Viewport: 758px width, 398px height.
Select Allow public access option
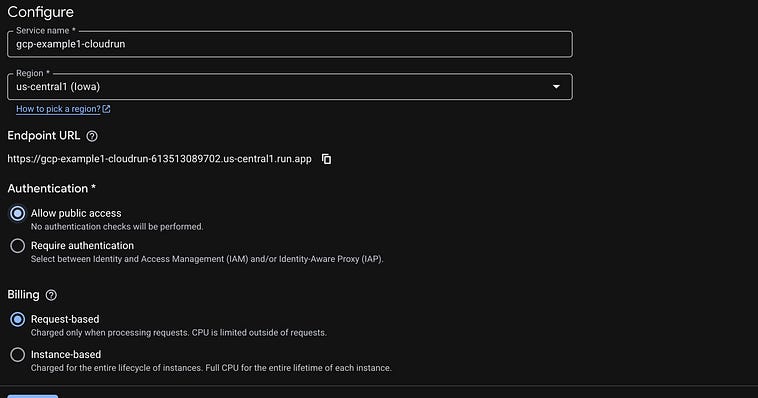17,213
